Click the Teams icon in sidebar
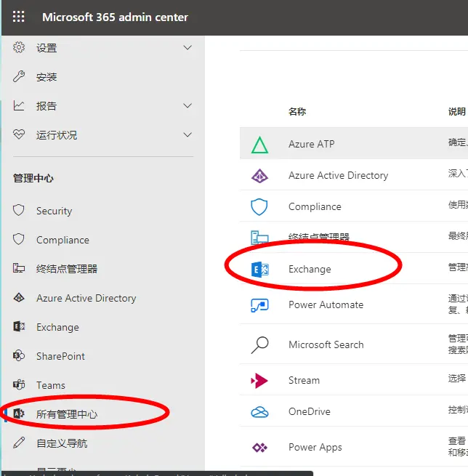This screenshot has height=476, width=468. click(x=19, y=384)
